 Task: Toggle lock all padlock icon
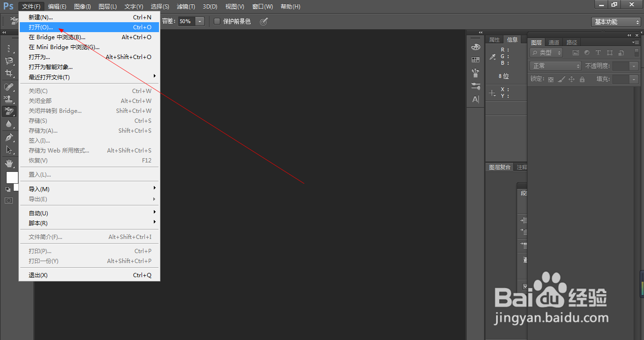pyautogui.click(x=582, y=79)
